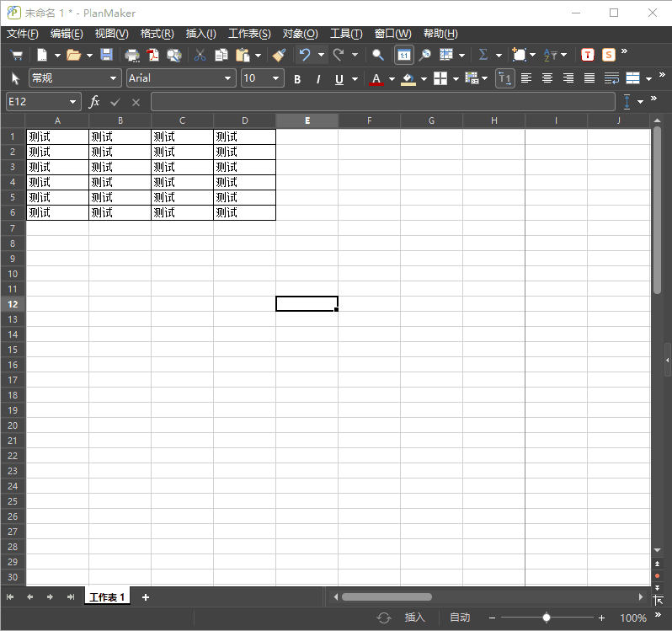Toggle Italic formatting
The image size is (672, 631).
318,79
